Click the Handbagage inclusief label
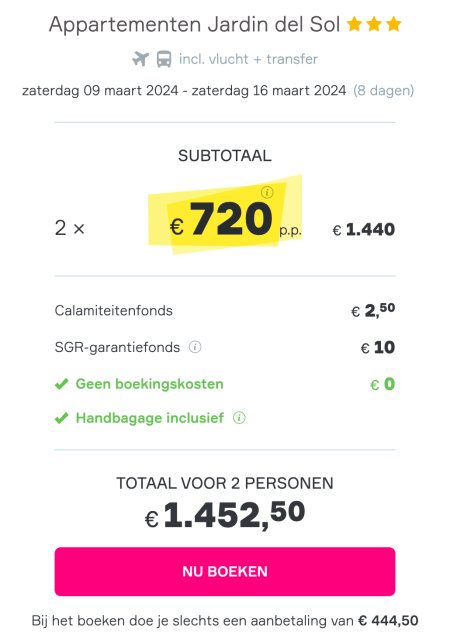The height and width of the screenshot is (642, 450). (x=150, y=418)
